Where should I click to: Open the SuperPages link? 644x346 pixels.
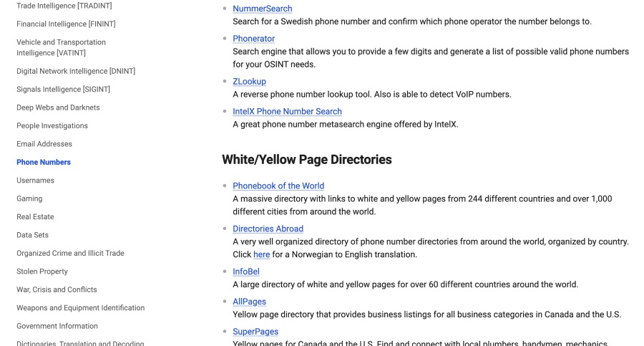255,332
